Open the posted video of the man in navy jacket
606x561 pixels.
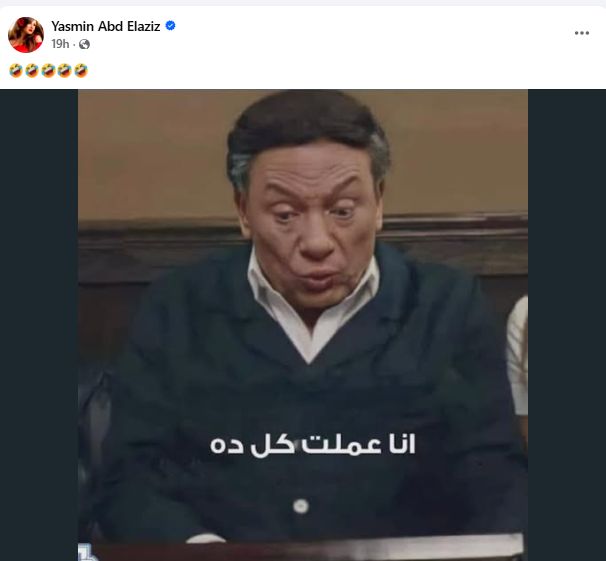pyautogui.click(x=303, y=325)
